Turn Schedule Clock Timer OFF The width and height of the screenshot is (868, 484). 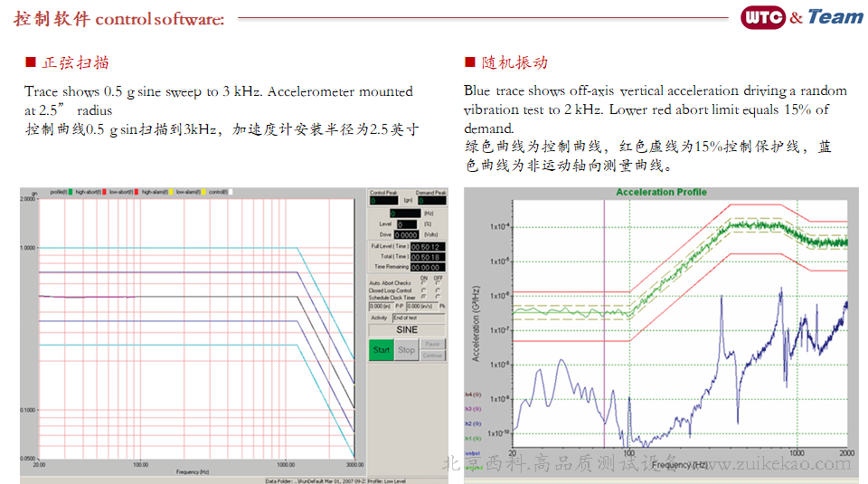pyautogui.click(x=438, y=297)
